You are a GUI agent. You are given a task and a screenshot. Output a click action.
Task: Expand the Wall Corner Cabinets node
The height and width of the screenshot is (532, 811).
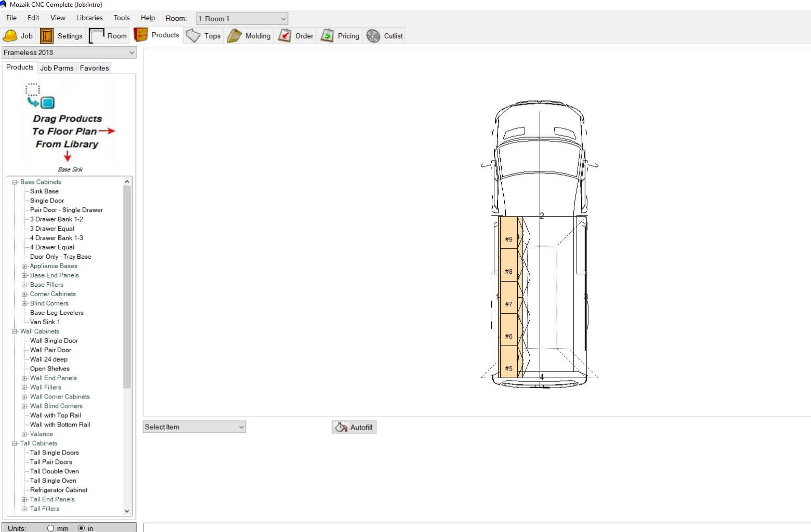tap(24, 397)
